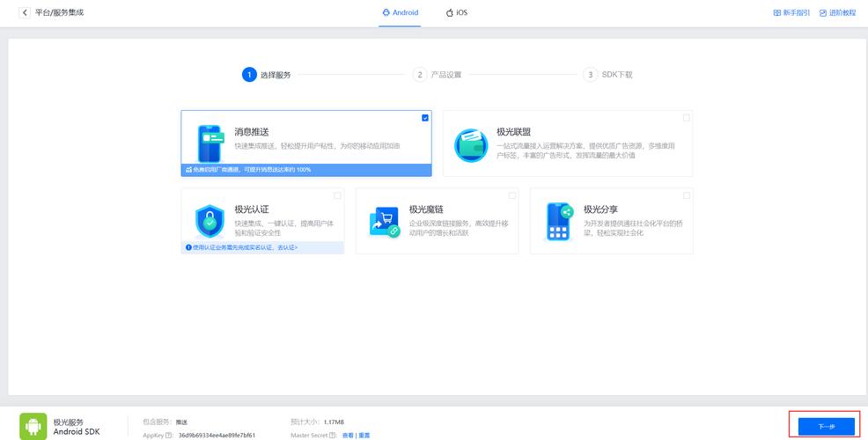Click 重置 to reset the Master Secret

pos(364,436)
